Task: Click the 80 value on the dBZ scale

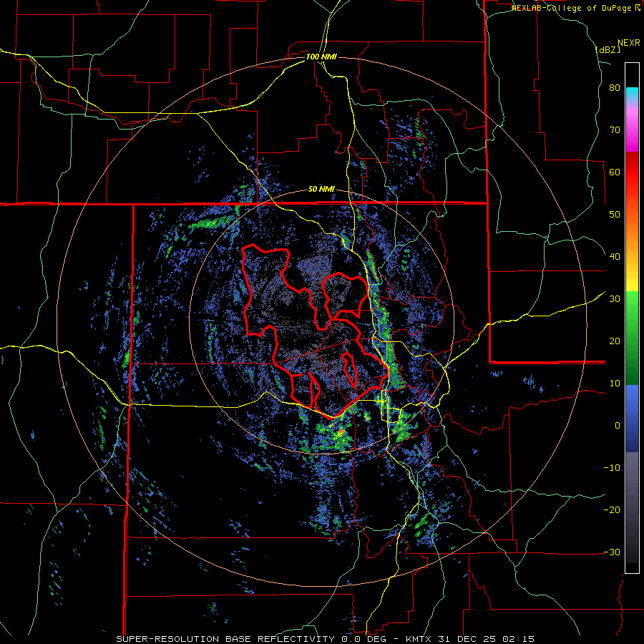Action: pos(615,88)
